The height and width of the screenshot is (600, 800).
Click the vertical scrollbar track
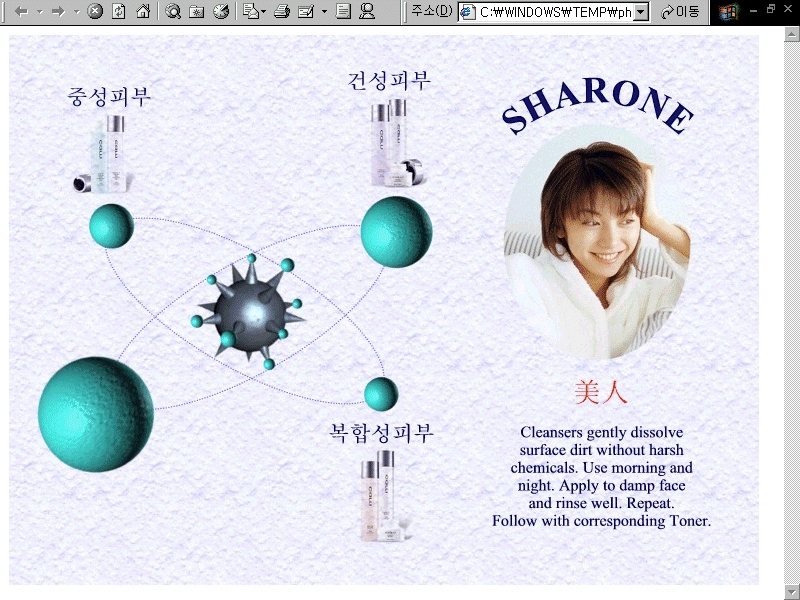791,311
